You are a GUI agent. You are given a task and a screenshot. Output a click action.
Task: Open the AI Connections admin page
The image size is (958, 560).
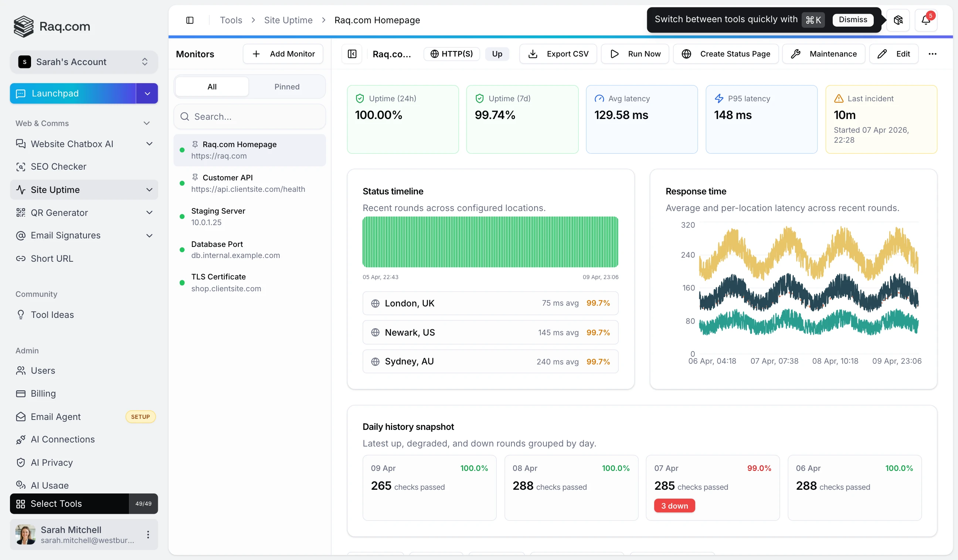point(63,439)
